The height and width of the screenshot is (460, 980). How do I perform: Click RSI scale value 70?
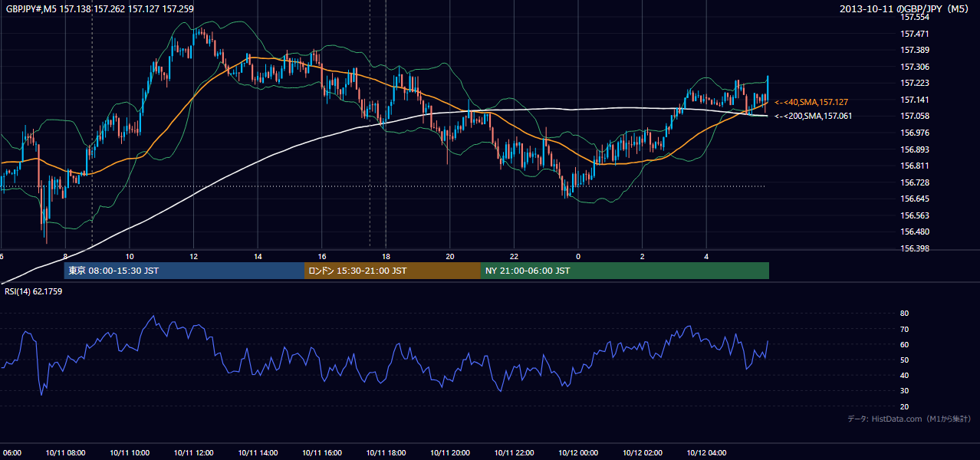[904, 329]
